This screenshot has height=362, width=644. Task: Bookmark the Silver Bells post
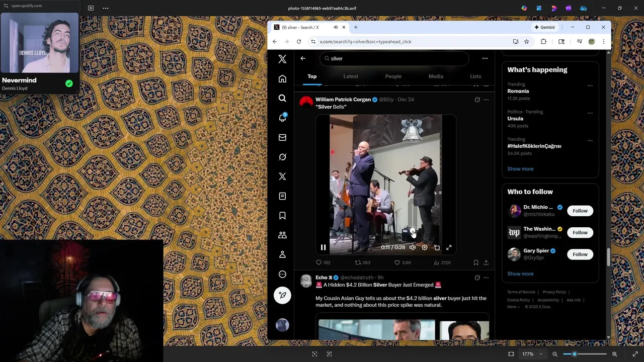click(476, 262)
